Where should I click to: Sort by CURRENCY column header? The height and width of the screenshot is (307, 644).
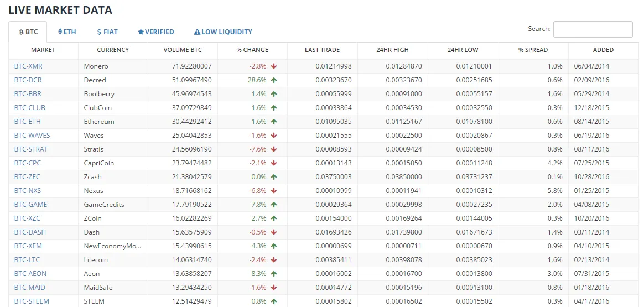(113, 50)
